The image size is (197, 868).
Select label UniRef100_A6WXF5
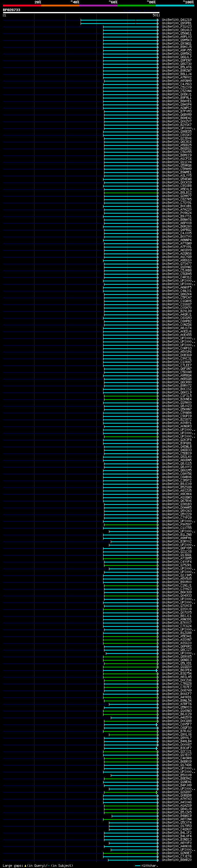point(177,287)
